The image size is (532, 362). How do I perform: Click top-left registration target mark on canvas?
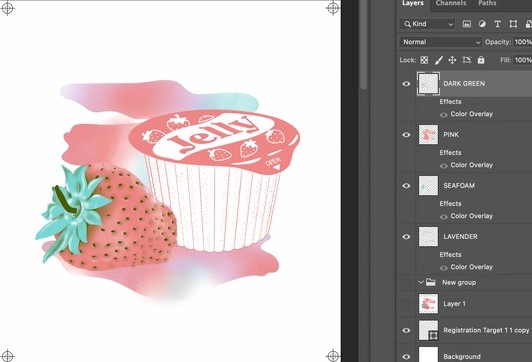click(7, 8)
